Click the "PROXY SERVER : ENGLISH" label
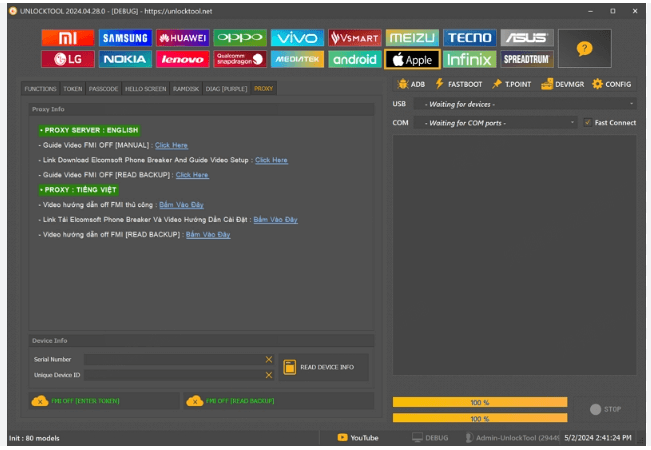651x450 pixels. click(x=89, y=130)
